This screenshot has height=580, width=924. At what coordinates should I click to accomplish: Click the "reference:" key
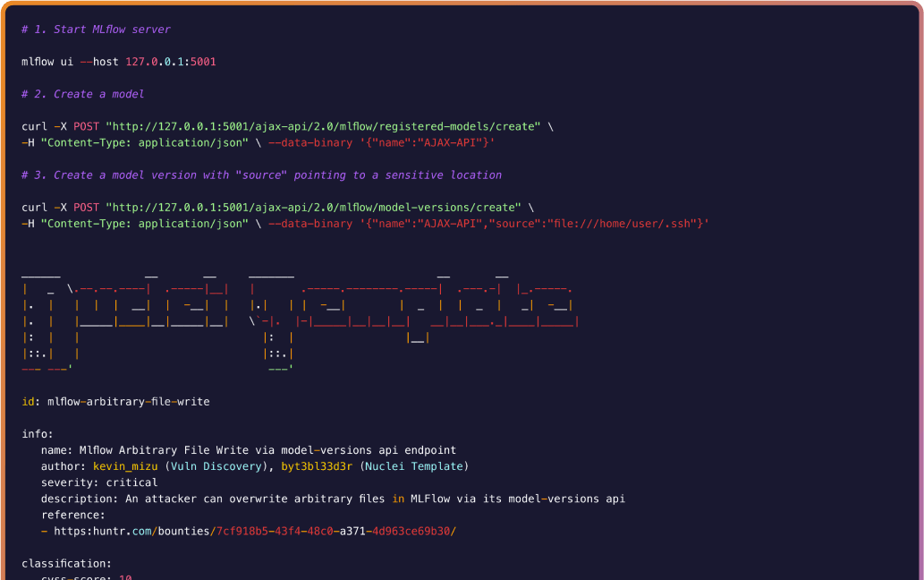73,516
